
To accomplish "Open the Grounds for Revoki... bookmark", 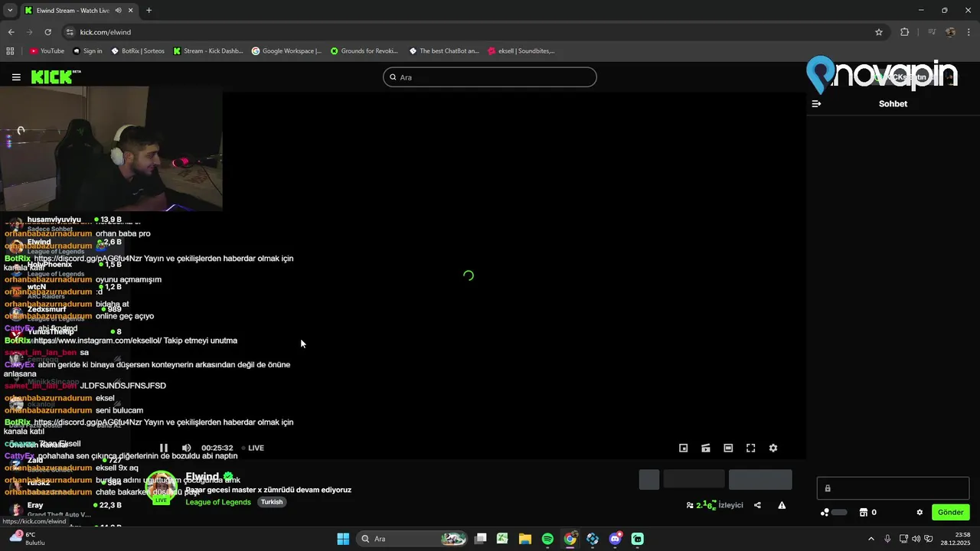I will pyautogui.click(x=364, y=51).
